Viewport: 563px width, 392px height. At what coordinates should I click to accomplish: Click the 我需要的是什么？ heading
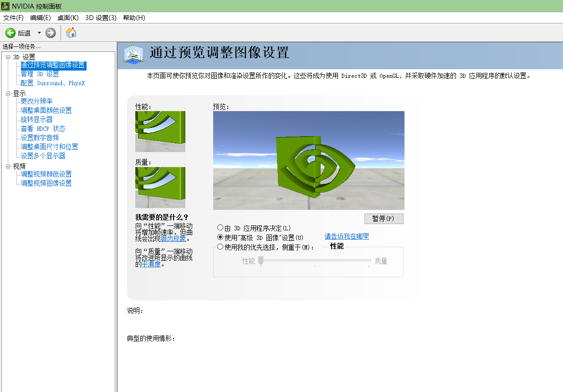coord(162,217)
